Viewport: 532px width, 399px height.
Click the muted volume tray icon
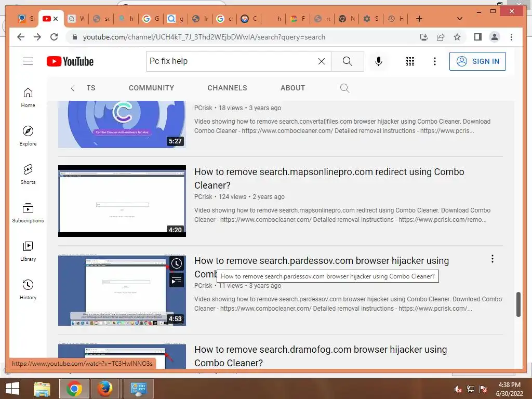point(458,389)
